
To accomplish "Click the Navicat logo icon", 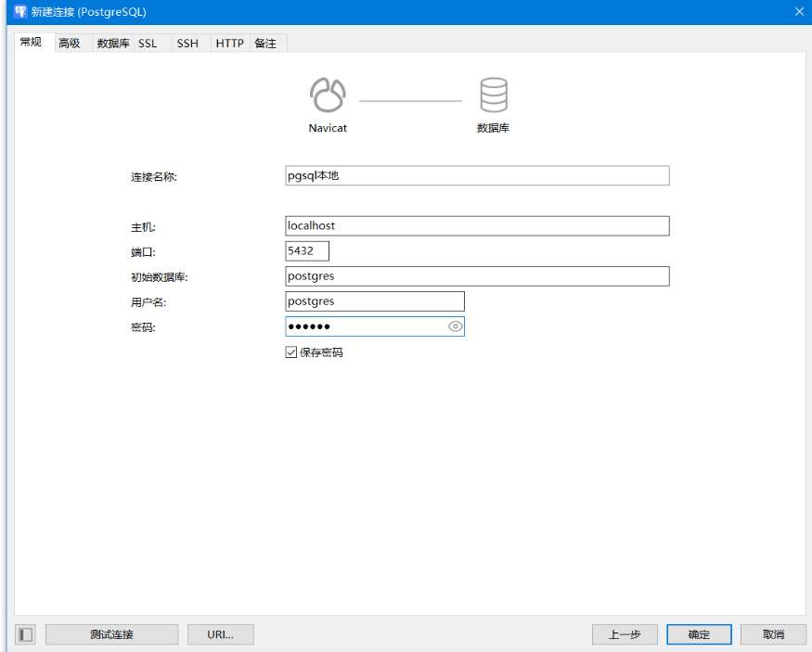I will (x=328, y=96).
